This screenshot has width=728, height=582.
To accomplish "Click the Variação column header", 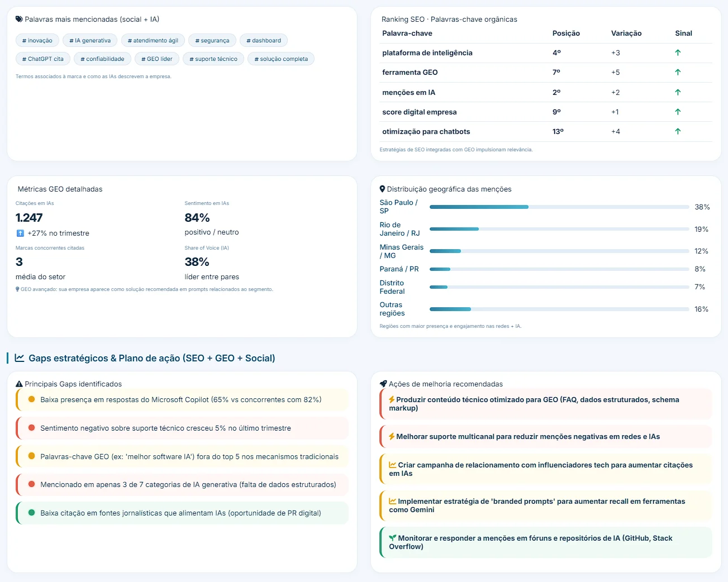I will click(x=626, y=34).
